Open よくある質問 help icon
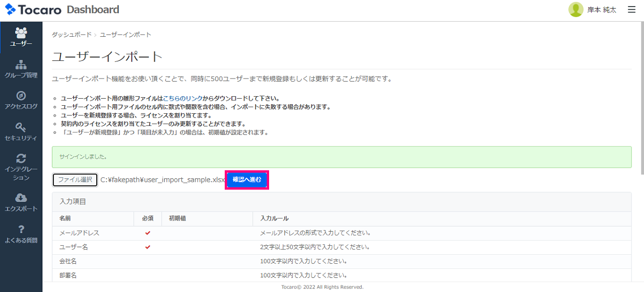644x292 pixels. click(x=21, y=230)
